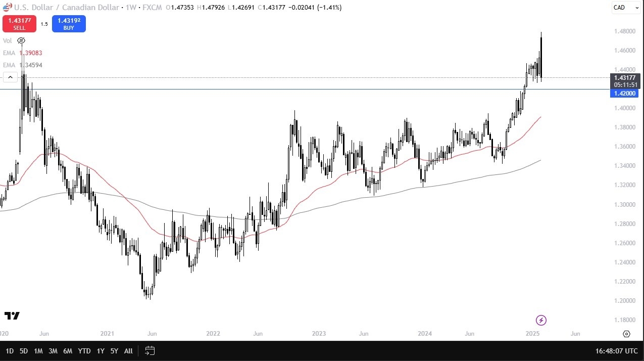Select the 5Y range tab
644x361 pixels.
(114, 350)
